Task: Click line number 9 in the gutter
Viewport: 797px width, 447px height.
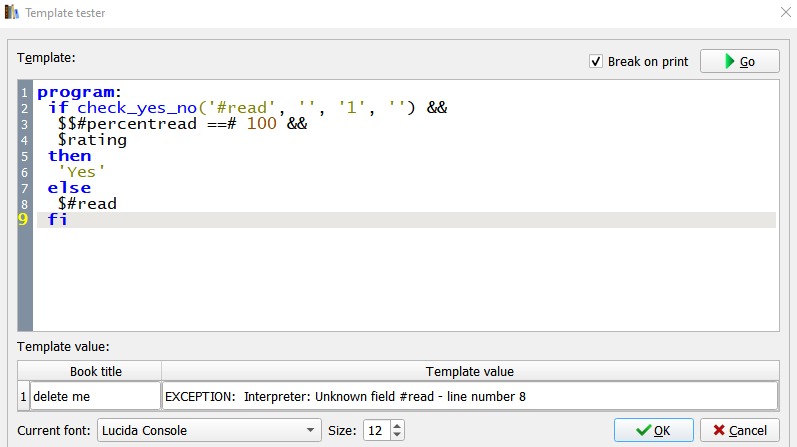Action: point(23,219)
